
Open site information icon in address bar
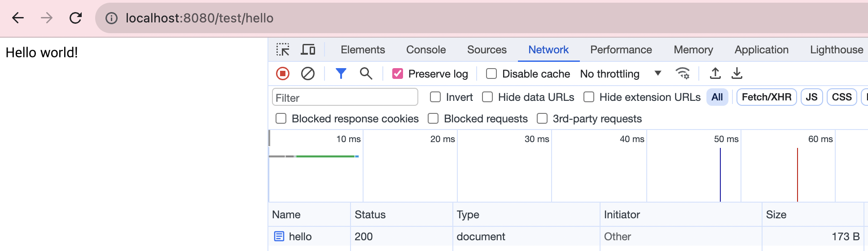(111, 18)
